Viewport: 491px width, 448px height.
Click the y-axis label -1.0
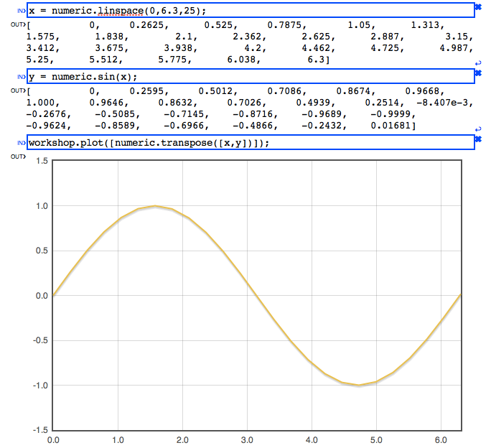click(x=40, y=386)
